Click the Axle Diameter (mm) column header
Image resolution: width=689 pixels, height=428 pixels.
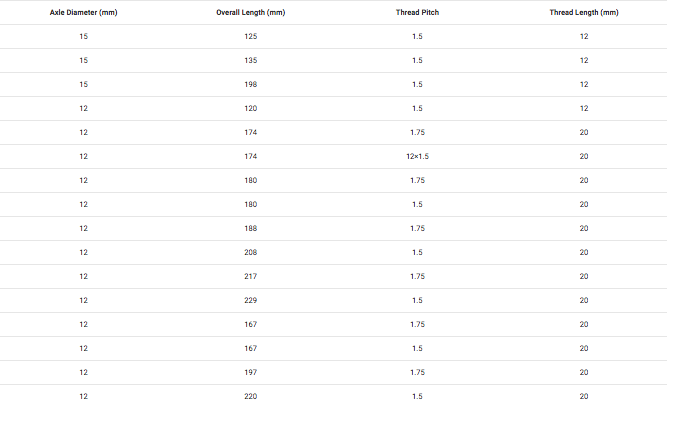click(83, 12)
